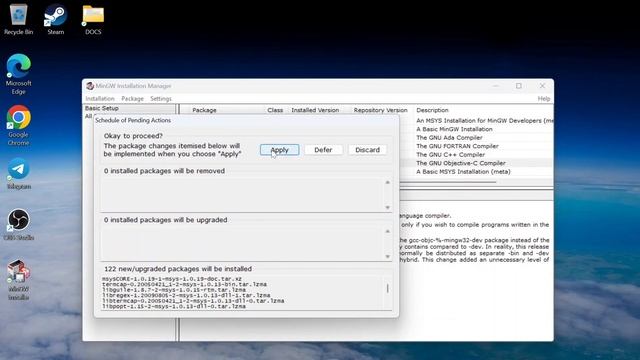Select Basic Setup in the left pane
The height and width of the screenshot is (360, 640).
(102, 108)
